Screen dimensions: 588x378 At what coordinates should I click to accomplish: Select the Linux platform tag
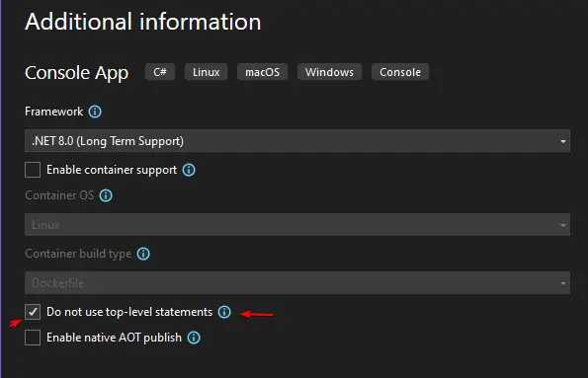206,72
